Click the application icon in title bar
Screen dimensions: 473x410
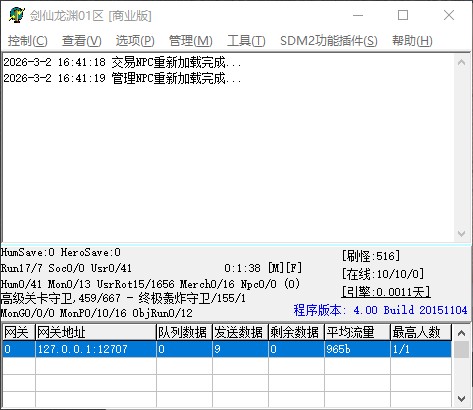[17, 15]
